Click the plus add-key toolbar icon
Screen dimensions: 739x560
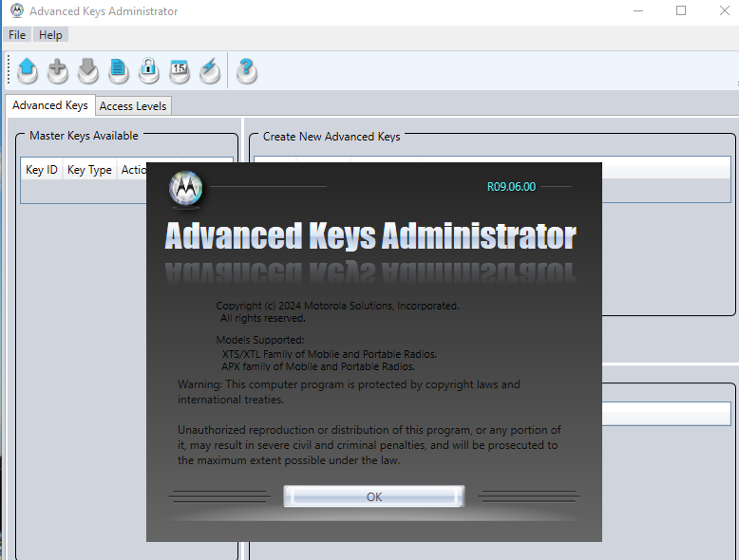[58, 70]
